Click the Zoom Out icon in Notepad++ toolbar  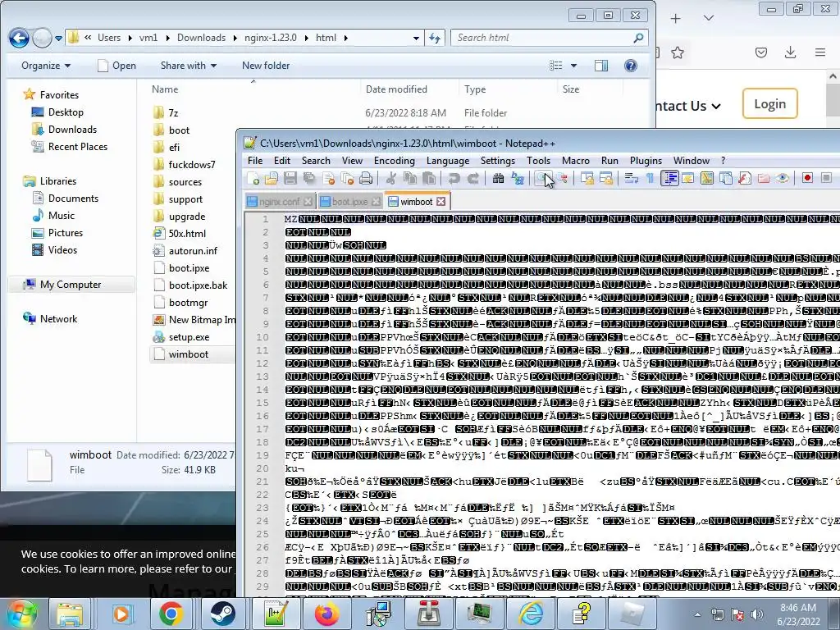[x=563, y=178]
